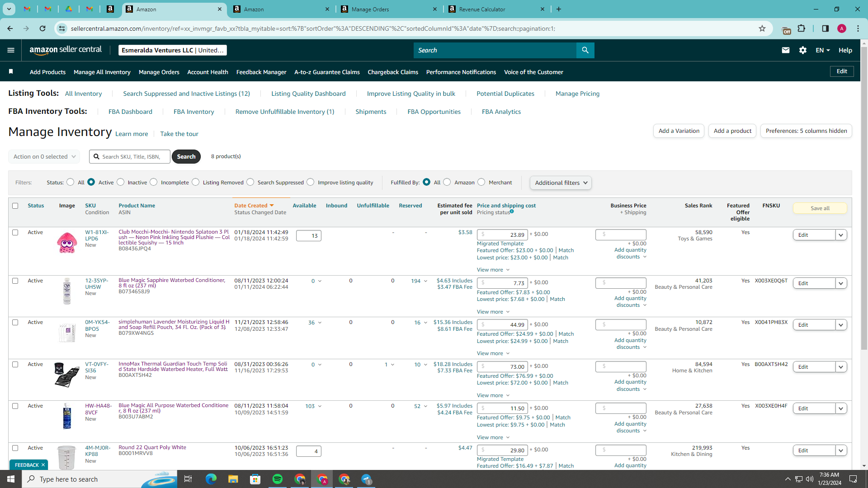Select the Search Suppressed radio button
The width and height of the screenshot is (868, 488).
(x=250, y=182)
